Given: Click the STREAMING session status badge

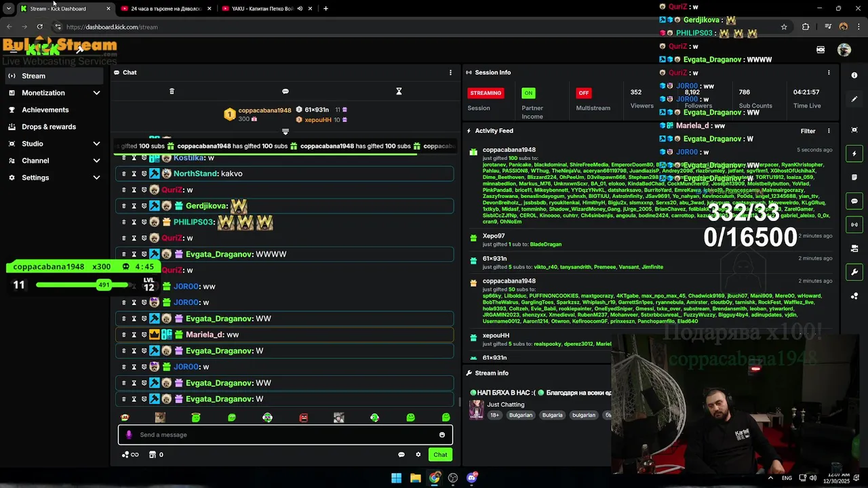Looking at the screenshot, I should (486, 93).
